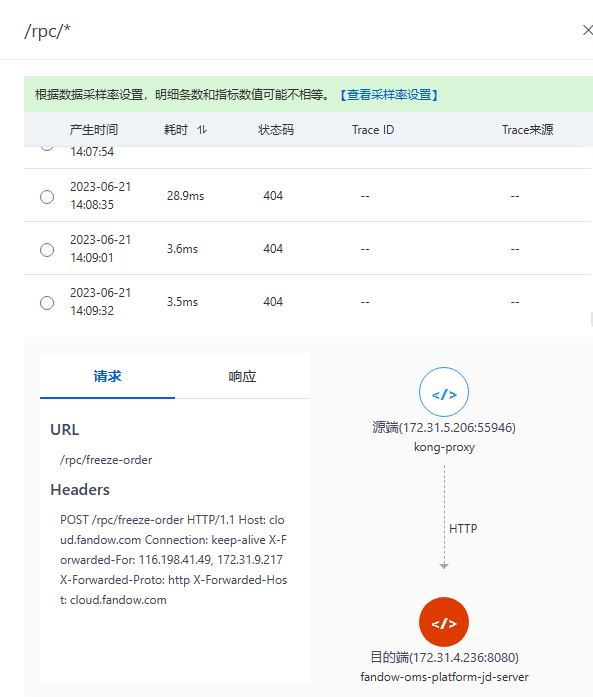Click the kong-proxy source node icon
The height and width of the screenshot is (697, 593).
444,392
